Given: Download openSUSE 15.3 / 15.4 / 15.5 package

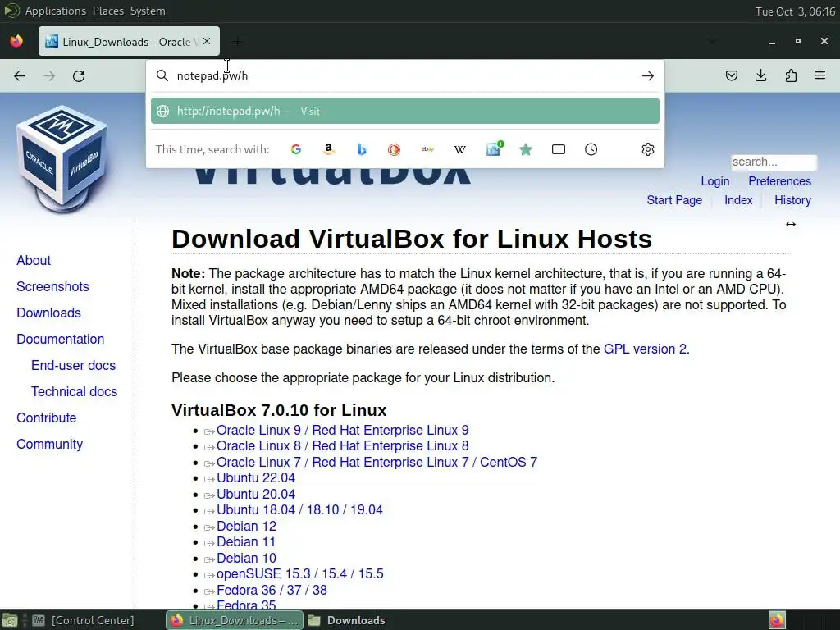Looking at the screenshot, I should coord(300,573).
